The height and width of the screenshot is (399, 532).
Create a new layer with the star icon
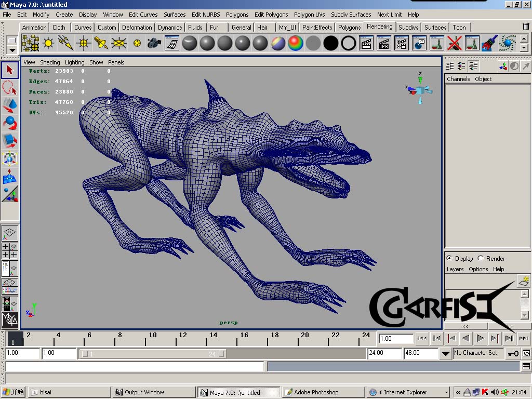coord(524,281)
